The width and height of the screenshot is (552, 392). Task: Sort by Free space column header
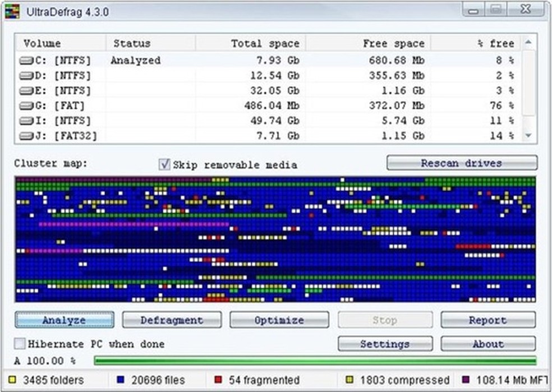tap(368, 43)
